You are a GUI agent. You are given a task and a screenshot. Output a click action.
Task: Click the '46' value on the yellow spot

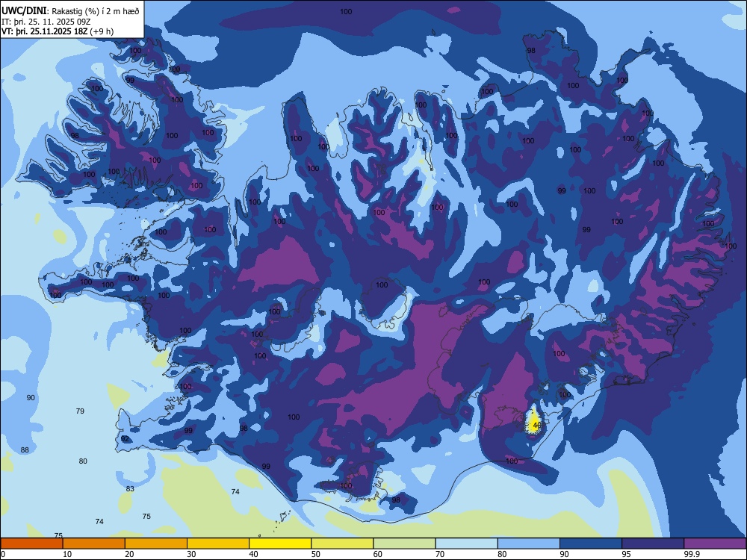coord(537,426)
